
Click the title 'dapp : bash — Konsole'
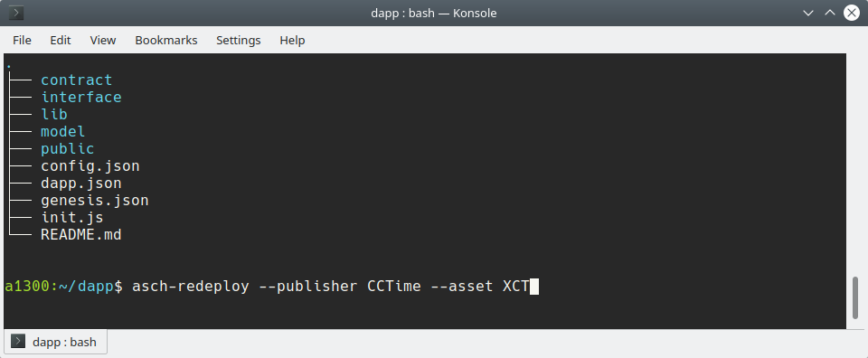(x=433, y=13)
